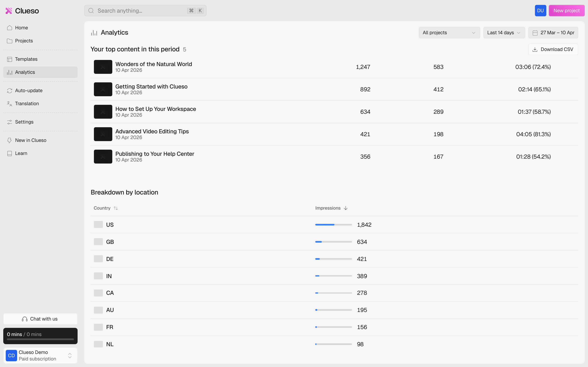Screen dimensions: 588x367
Task: Click the Search anything input field
Action: point(141,11)
